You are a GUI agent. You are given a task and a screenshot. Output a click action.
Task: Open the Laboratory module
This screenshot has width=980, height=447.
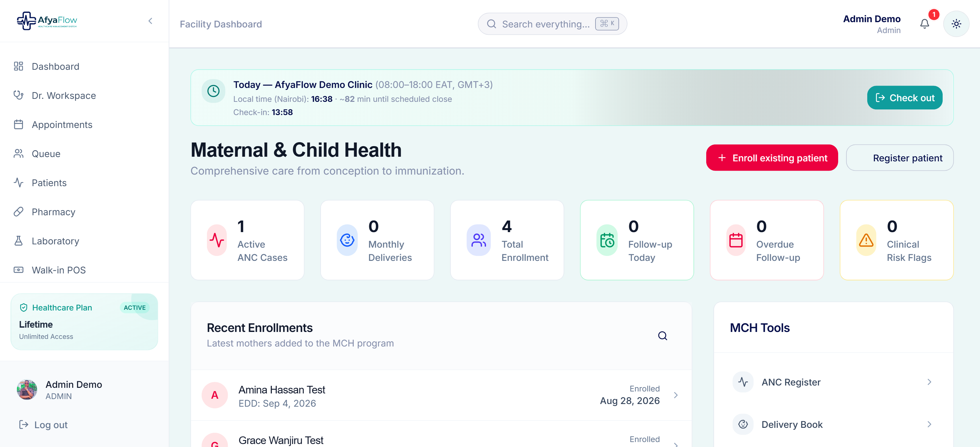click(84, 241)
